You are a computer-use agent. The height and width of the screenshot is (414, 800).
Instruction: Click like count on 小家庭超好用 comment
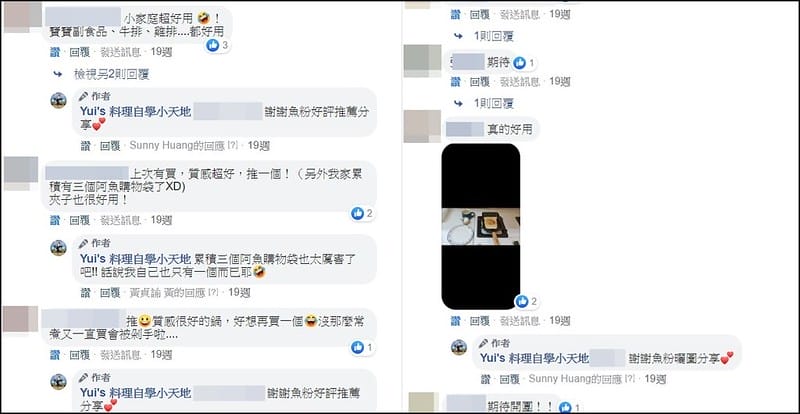(218, 45)
